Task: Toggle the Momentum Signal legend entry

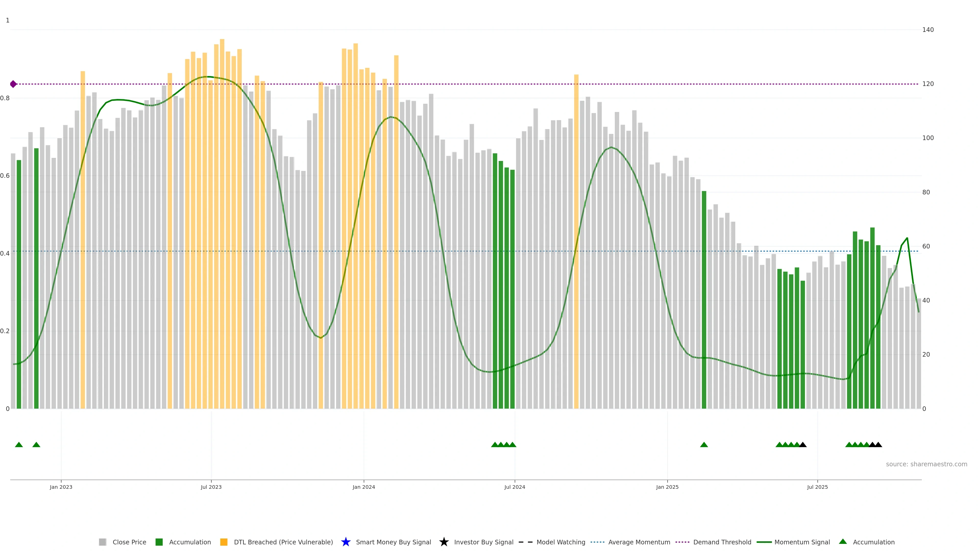Action: click(802, 542)
